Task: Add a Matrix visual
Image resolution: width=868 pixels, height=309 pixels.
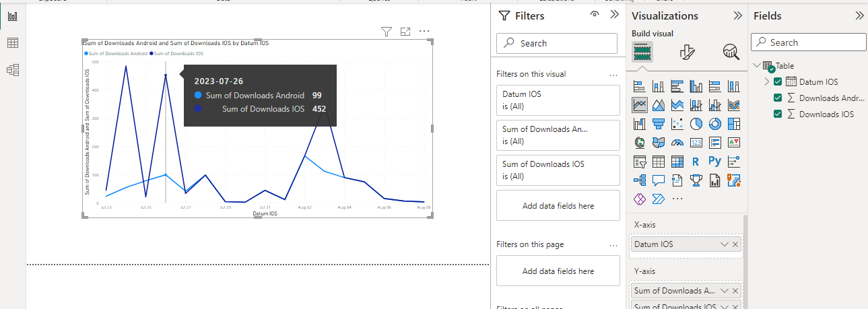Action: [x=677, y=162]
